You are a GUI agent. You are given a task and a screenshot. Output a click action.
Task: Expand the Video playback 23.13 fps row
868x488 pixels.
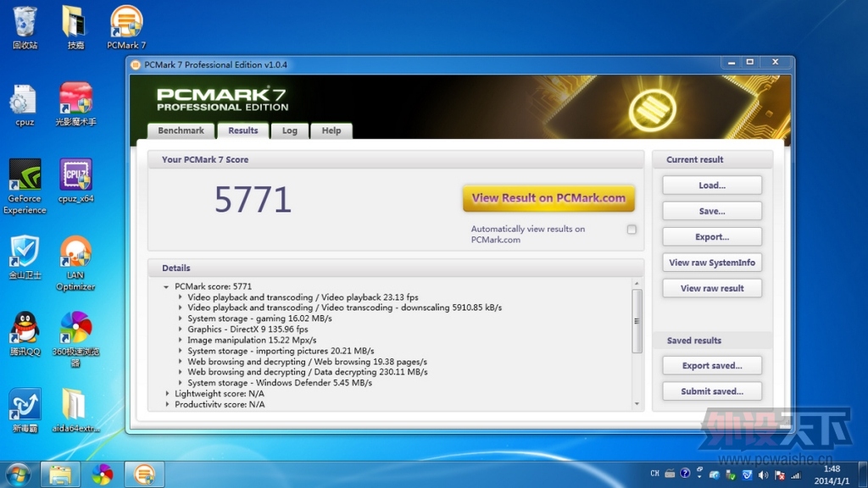pos(180,297)
